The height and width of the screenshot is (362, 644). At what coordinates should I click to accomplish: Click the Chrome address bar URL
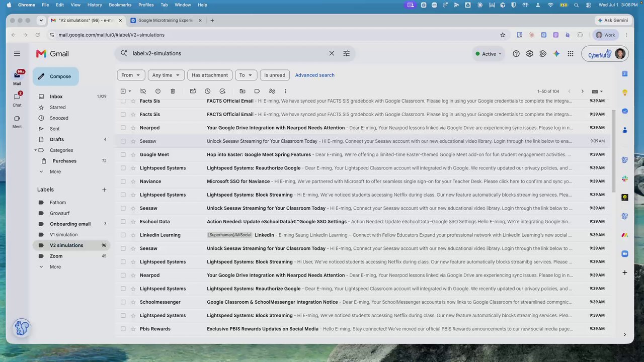tap(111, 35)
